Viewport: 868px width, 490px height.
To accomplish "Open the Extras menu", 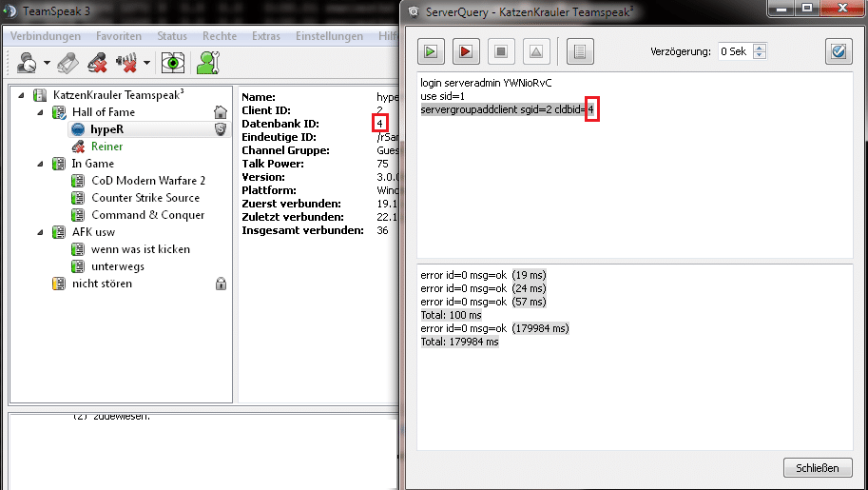I will tap(265, 36).
